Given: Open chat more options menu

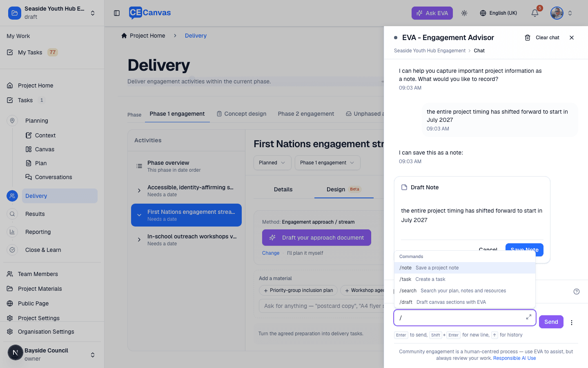Looking at the screenshot, I should 572,322.
